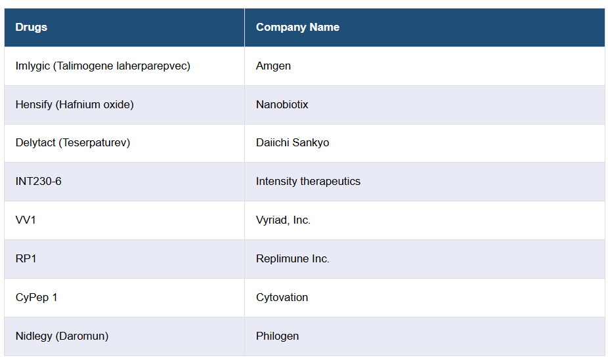
Task: Click the Drugs column header
Action: [x=32, y=28]
